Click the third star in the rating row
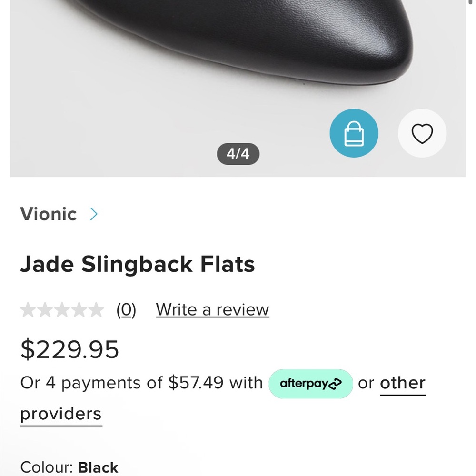The height and width of the screenshot is (476, 476). [x=61, y=309]
